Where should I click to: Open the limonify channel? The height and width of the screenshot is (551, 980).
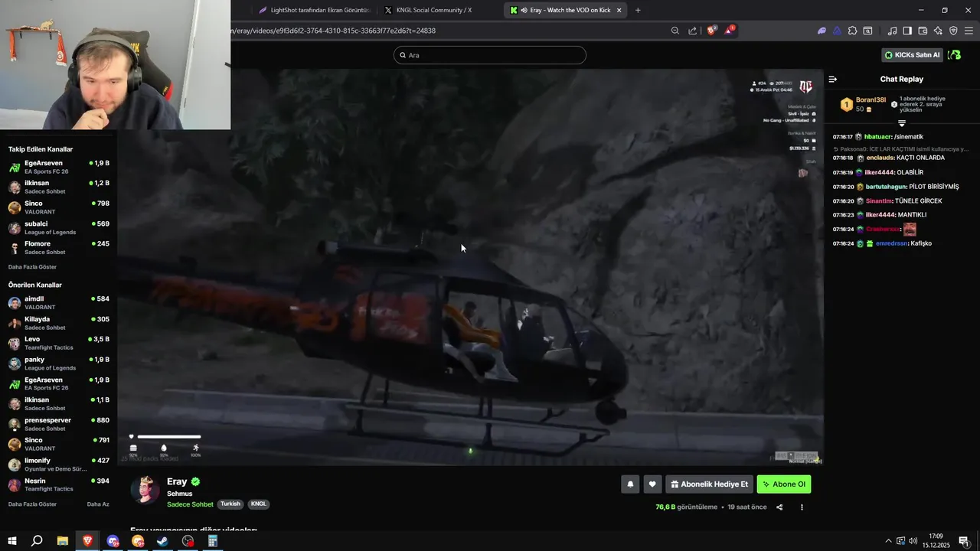tap(59, 465)
